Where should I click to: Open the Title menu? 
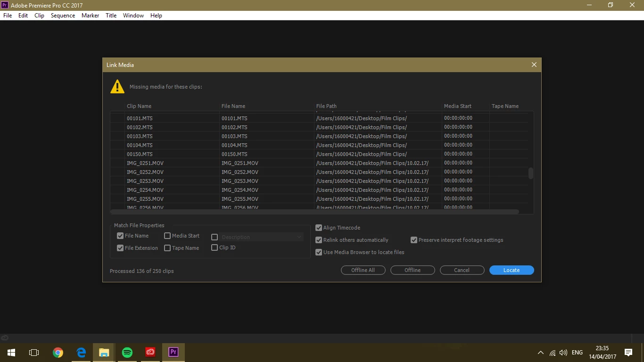[x=111, y=16]
